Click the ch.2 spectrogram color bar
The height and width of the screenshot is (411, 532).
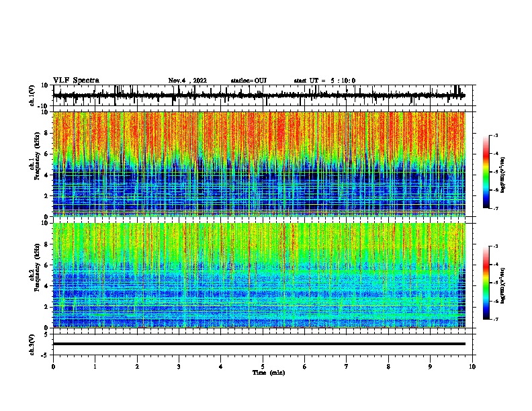pos(486,283)
